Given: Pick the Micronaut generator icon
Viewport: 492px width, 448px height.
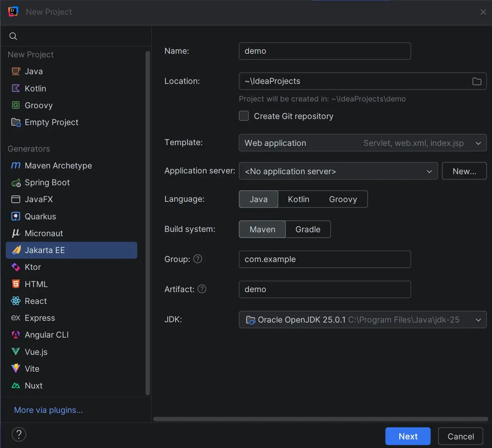Looking at the screenshot, I should (x=16, y=233).
